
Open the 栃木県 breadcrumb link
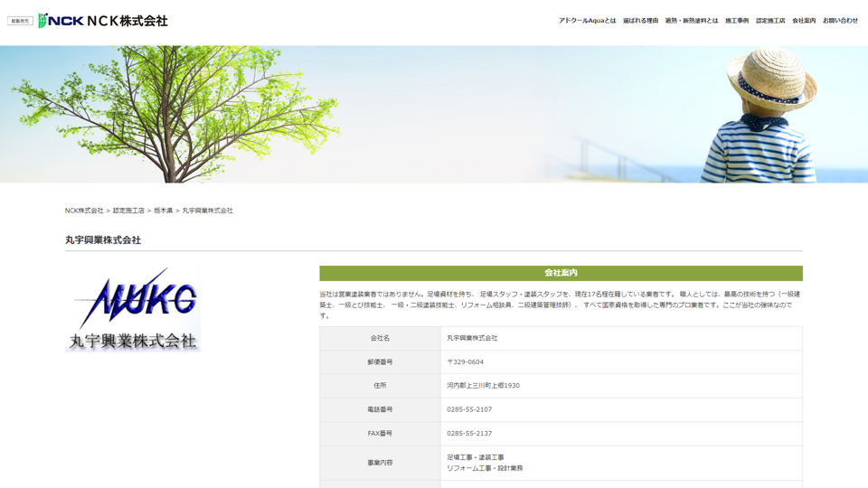(163, 211)
